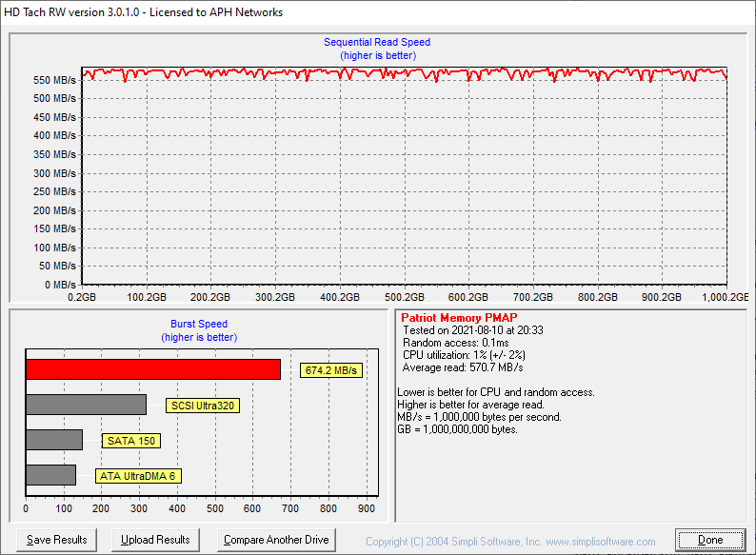
Task: Click the SATA 150 yellow label
Action: tap(132, 441)
